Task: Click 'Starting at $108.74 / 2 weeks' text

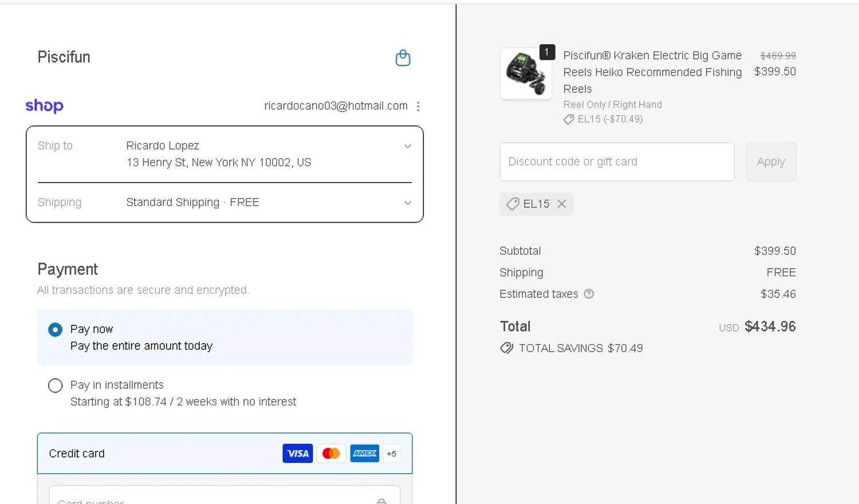Action: [183, 401]
